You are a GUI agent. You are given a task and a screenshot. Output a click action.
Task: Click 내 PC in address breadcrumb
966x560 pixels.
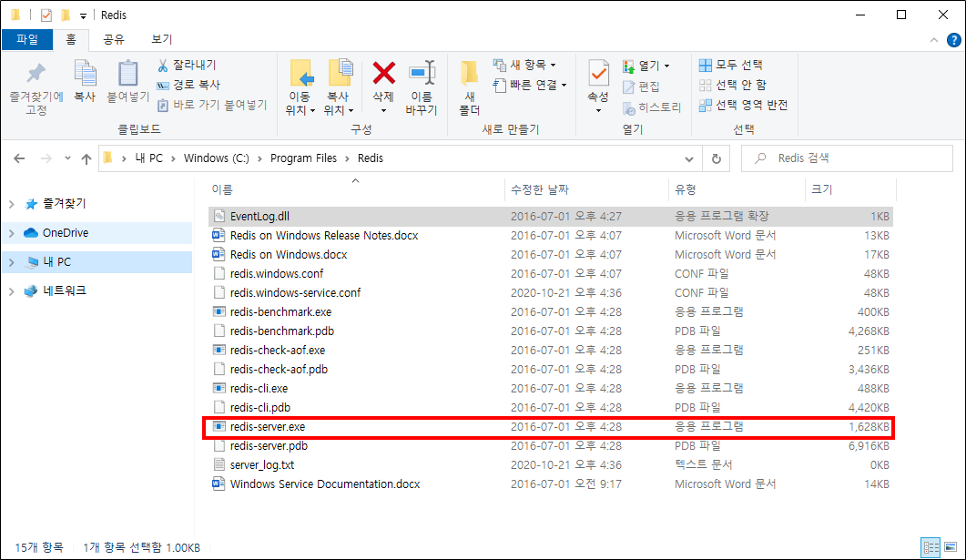tap(149, 158)
